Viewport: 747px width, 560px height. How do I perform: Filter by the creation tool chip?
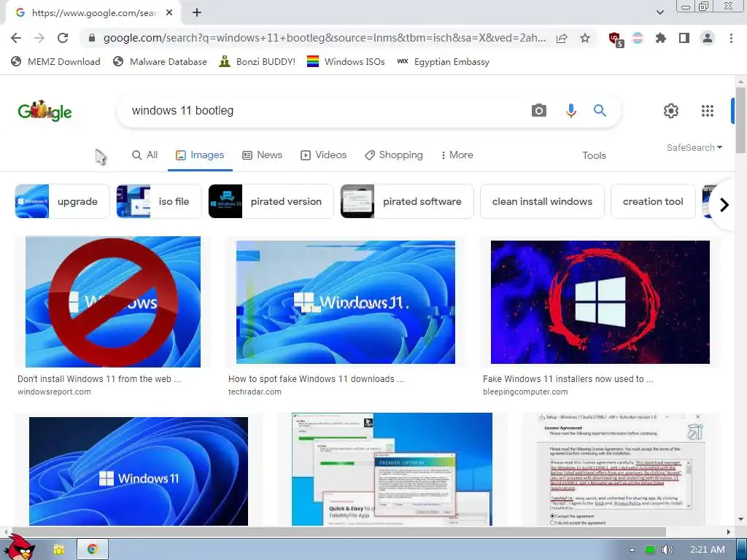(653, 201)
